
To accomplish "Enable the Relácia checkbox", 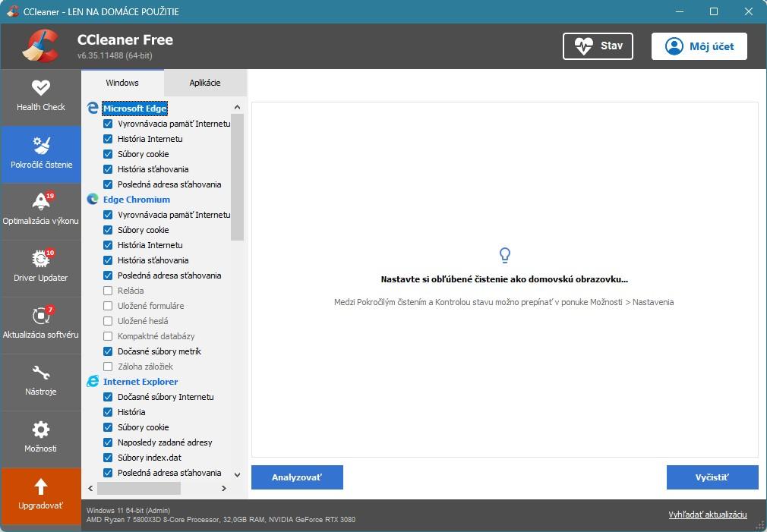I will click(x=108, y=291).
